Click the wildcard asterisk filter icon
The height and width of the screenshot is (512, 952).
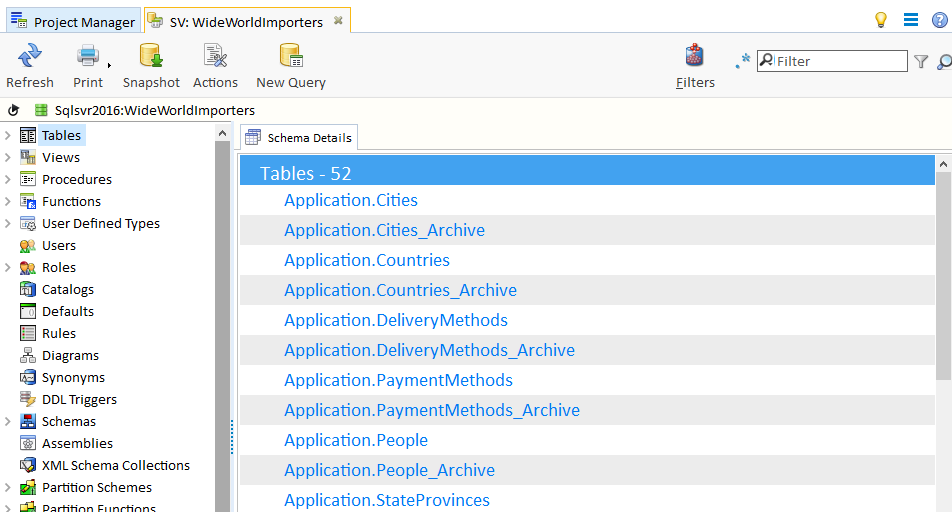tap(743, 61)
